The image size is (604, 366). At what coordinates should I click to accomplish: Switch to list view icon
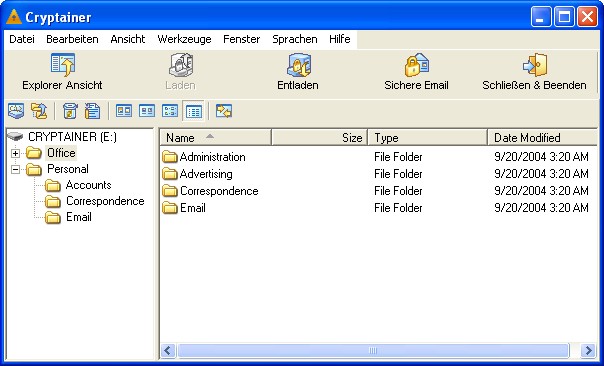(x=170, y=111)
